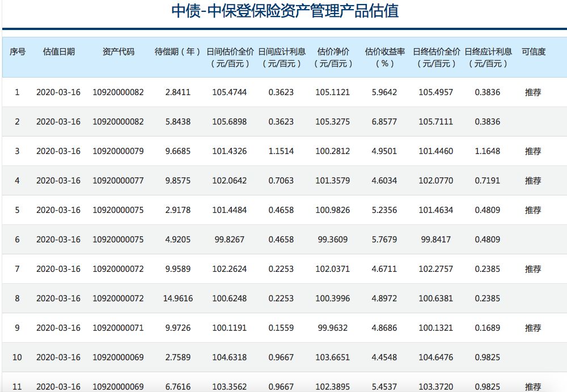Click remaining term value 5.8438
The height and width of the screenshot is (392, 567).
coord(178,122)
